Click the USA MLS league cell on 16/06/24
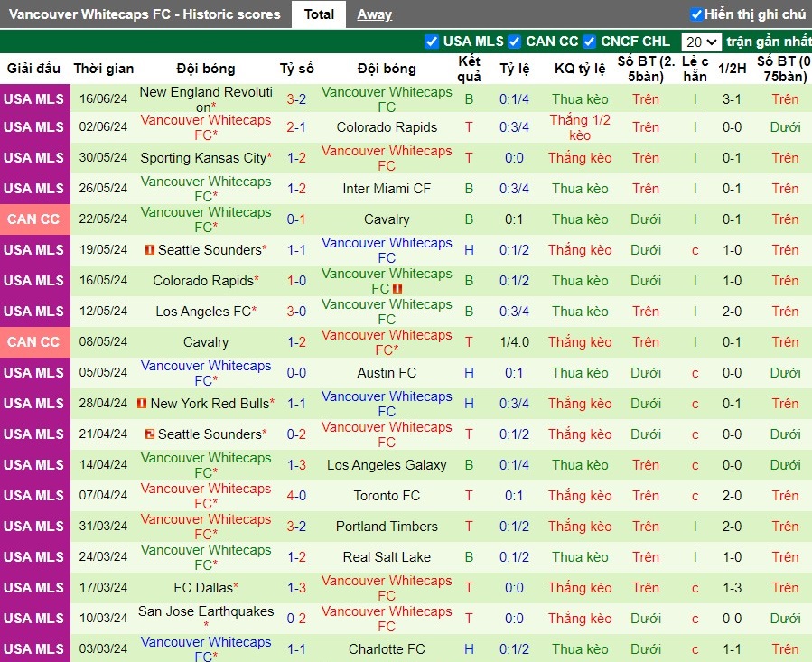The height and width of the screenshot is (662, 812). [x=34, y=99]
